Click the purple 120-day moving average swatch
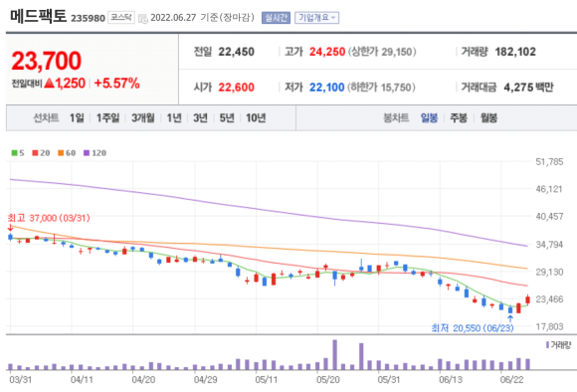 tap(87, 153)
